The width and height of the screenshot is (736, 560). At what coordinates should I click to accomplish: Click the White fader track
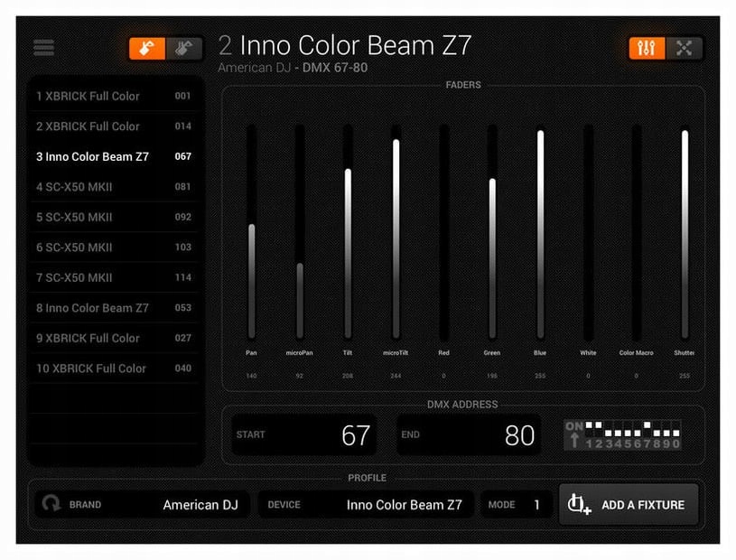589,232
